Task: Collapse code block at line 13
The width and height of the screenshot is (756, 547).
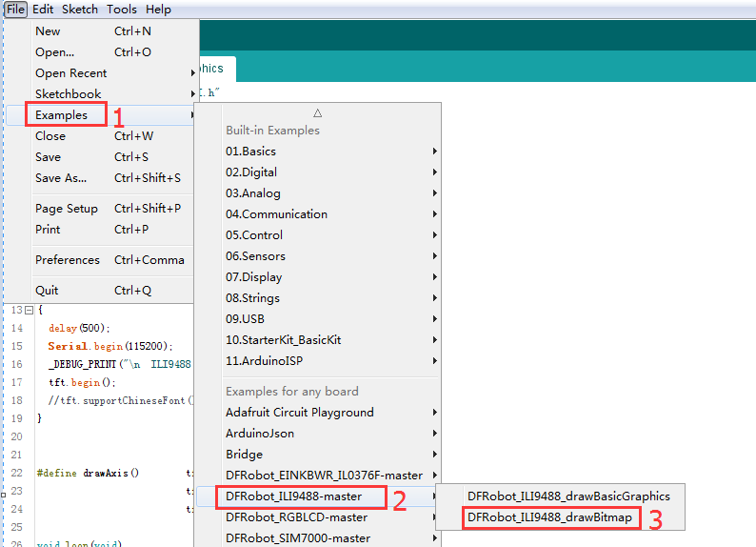Action: 29,310
